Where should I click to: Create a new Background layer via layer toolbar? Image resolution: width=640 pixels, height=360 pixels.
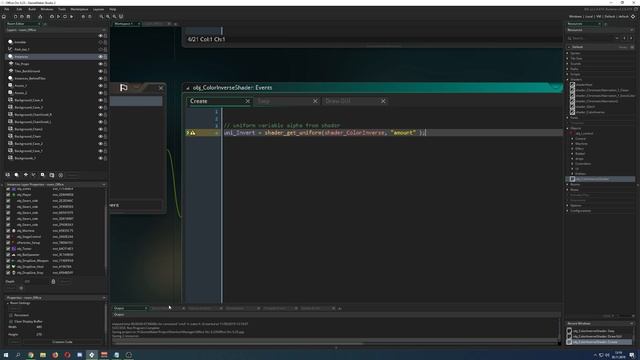coord(7,175)
